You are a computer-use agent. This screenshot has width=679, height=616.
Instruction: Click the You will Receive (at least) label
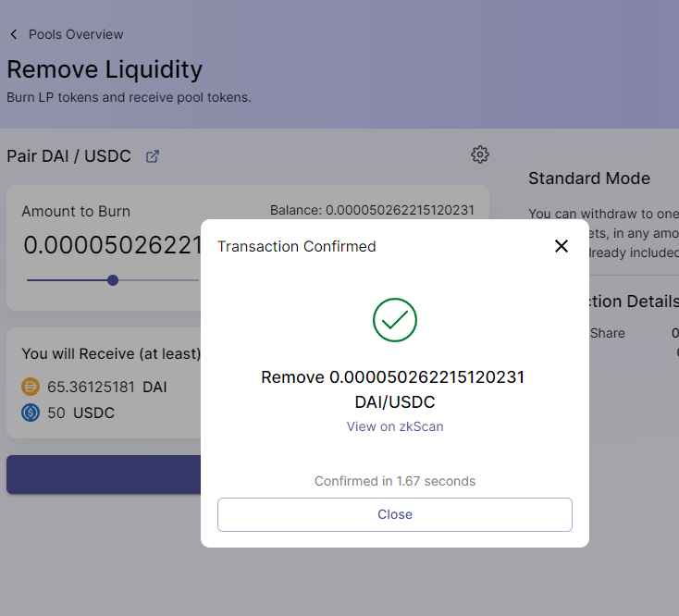tap(111, 353)
